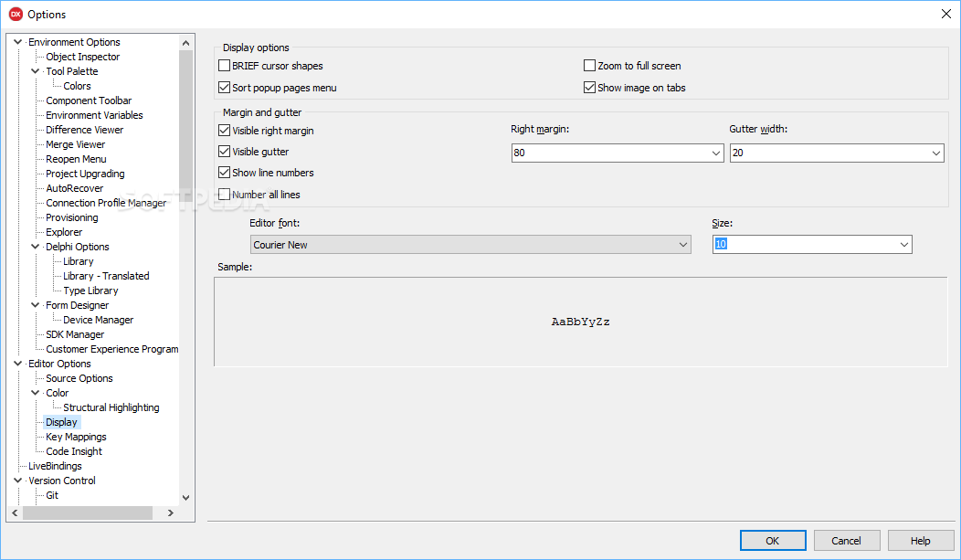Viewport: 961px width, 560px height.
Task: Click the DX application icon in title bar
Action: point(16,14)
